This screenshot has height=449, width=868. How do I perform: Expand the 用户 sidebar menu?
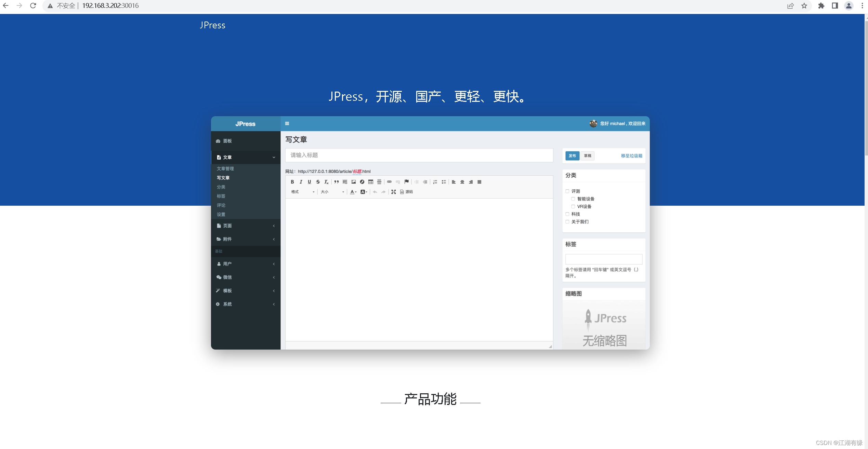(246, 263)
